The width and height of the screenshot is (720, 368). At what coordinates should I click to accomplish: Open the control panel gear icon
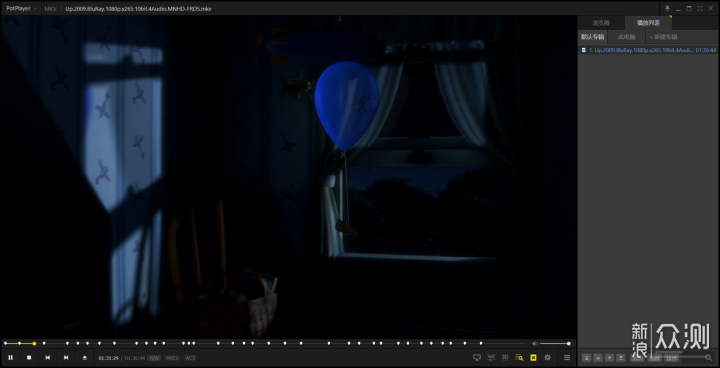tap(547, 357)
